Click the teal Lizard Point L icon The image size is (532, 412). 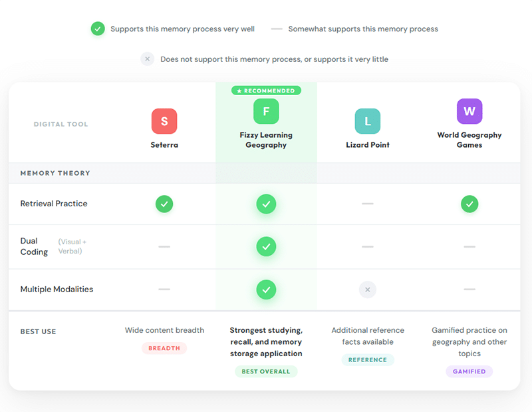point(368,121)
